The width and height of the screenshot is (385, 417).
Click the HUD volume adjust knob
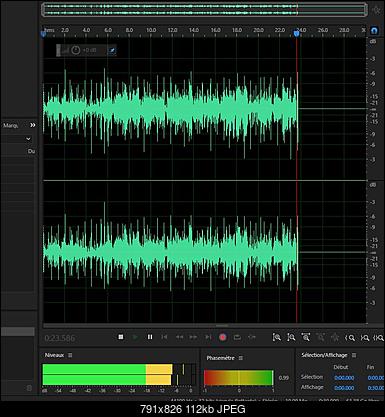tap(76, 50)
